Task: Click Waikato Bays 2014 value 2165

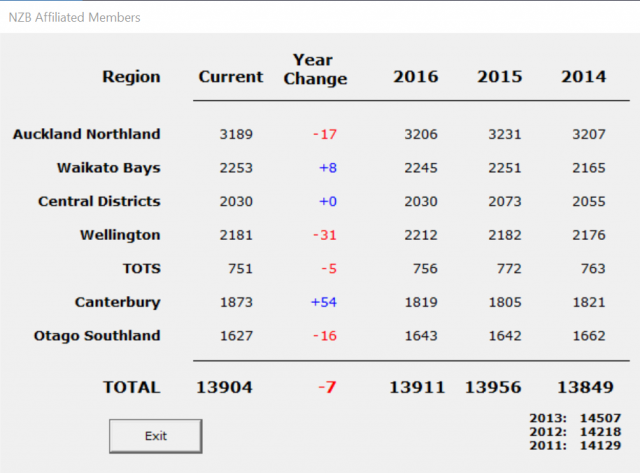Action: click(589, 168)
